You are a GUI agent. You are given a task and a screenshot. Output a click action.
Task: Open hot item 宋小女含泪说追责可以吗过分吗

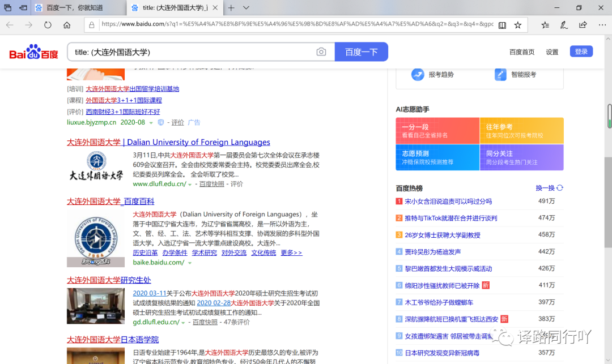(x=448, y=202)
